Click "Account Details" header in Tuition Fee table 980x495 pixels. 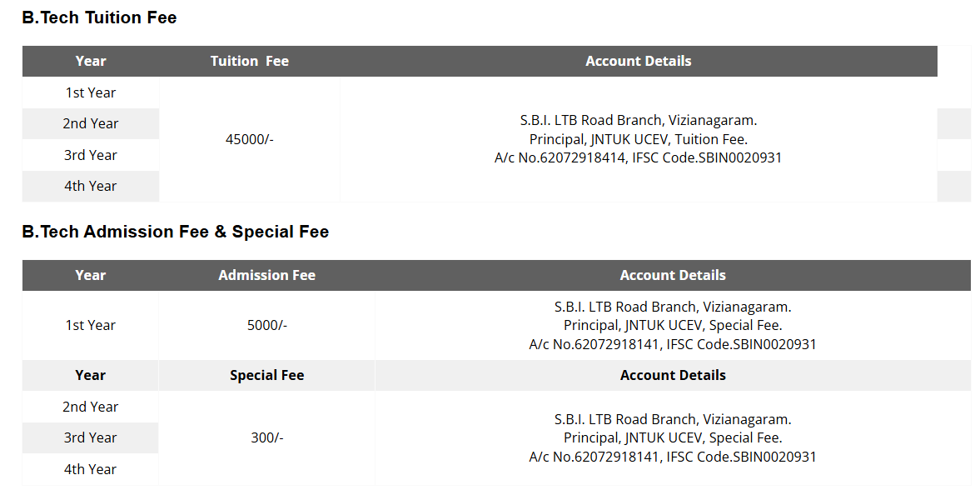click(x=638, y=61)
